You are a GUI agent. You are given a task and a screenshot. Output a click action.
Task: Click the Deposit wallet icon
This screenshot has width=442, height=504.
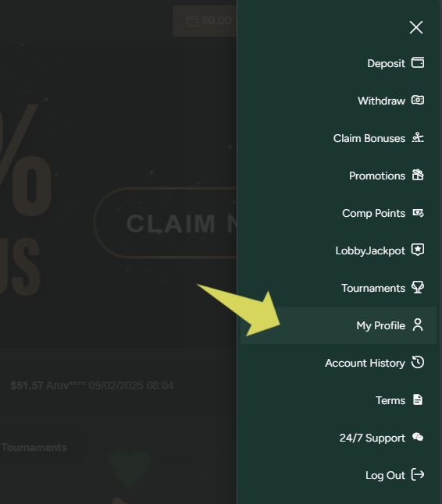point(418,62)
